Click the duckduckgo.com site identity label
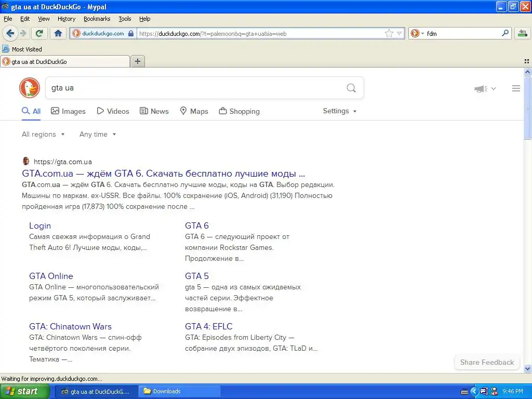This screenshot has height=399, width=532. (103, 33)
